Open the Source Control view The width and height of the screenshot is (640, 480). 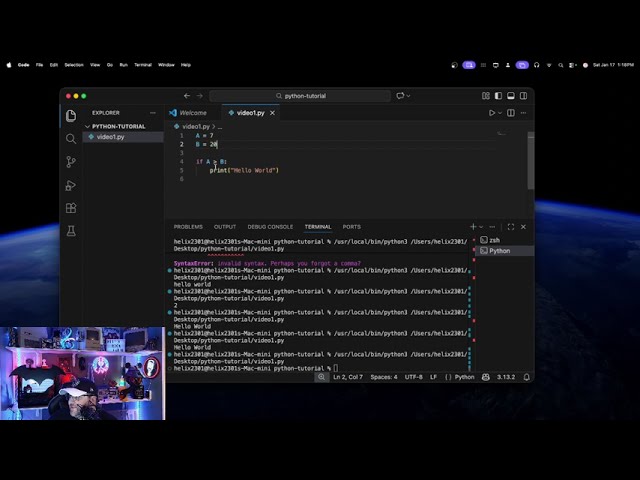pyautogui.click(x=71, y=162)
